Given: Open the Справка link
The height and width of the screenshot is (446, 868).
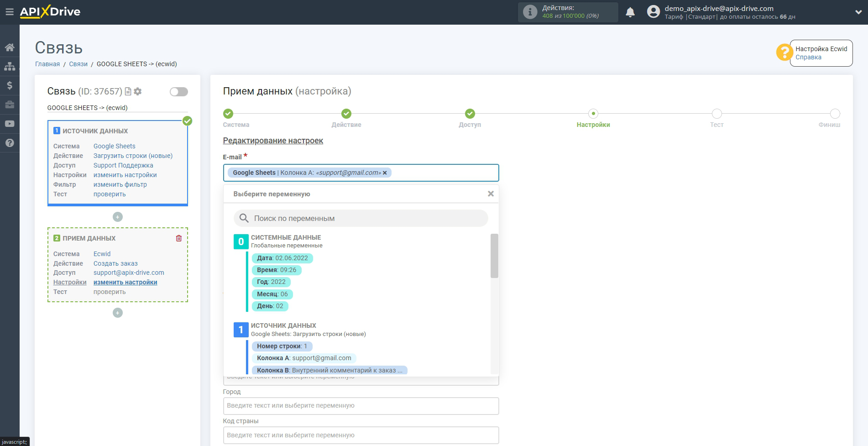Looking at the screenshot, I should (x=808, y=57).
